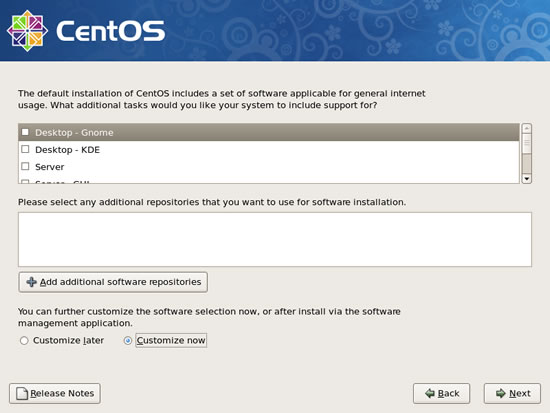The height and width of the screenshot is (413, 550).
Task: Tick the Server checkbox
Action: tap(25, 166)
